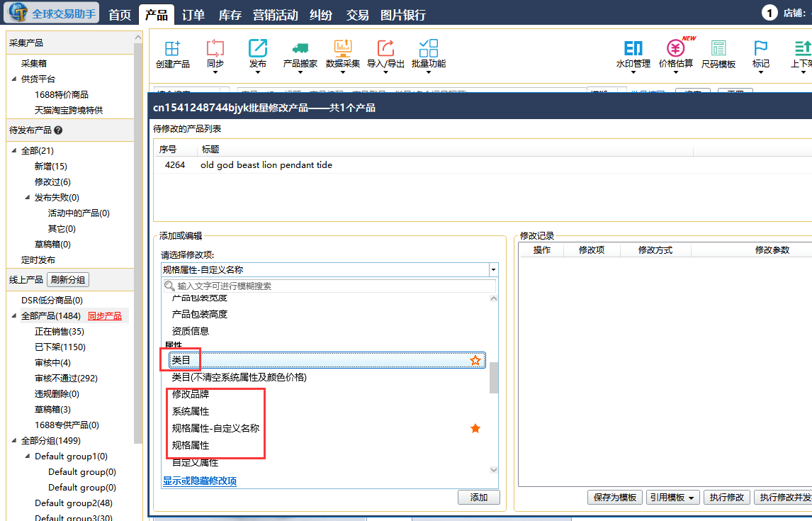Select 资质信息 in the list
The width and height of the screenshot is (812, 521).
pyautogui.click(x=191, y=331)
